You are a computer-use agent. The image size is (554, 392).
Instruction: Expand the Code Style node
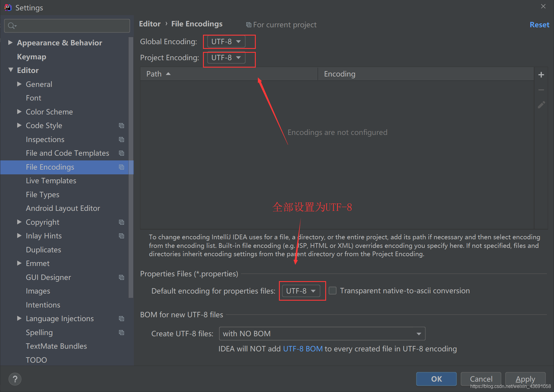point(19,125)
